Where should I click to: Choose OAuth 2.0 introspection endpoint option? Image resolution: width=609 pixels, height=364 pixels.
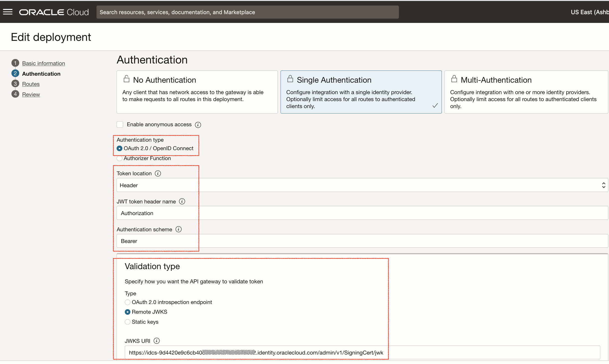tap(128, 302)
